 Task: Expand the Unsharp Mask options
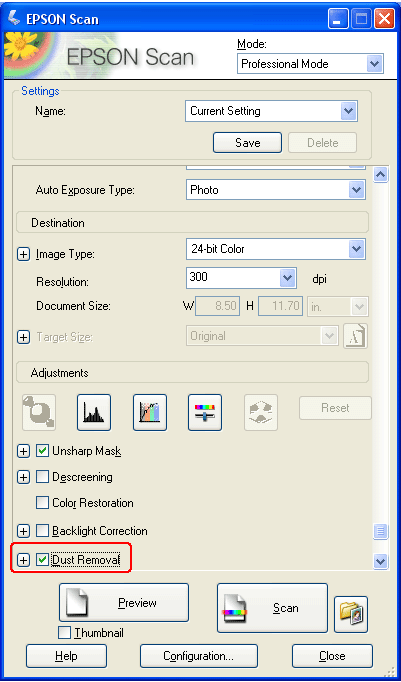(x=23, y=451)
